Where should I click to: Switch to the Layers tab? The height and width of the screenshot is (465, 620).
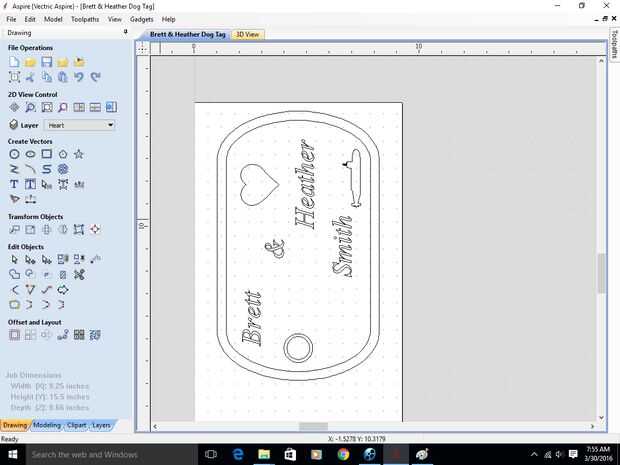pyautogui.click(x=101, y=425)
